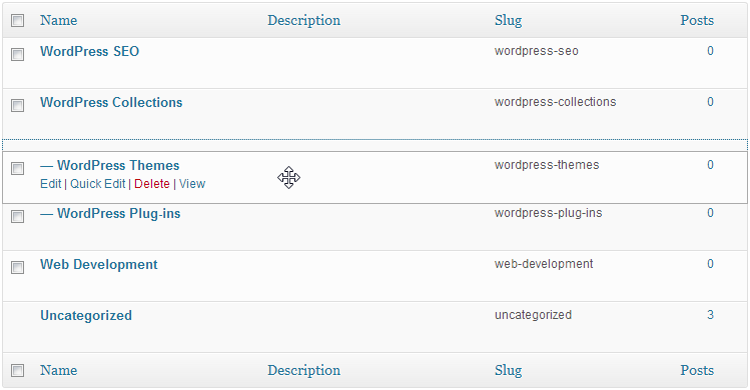
Task: Click View under WordPress Themes
Action: (x=192, y=184)
